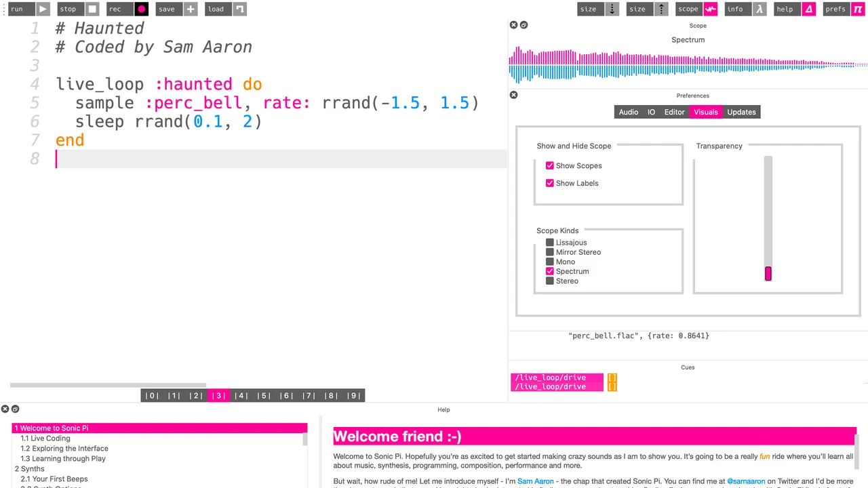Screen dimensions: 868x488
Task: Start recording with the rec circle icon
Action: (141, 9)
